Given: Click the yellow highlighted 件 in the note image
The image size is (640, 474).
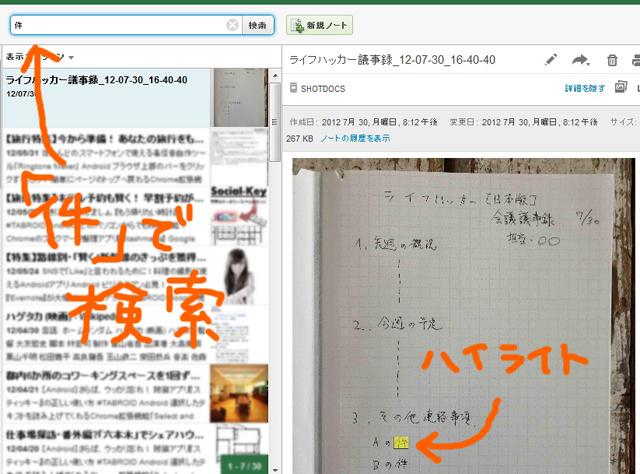Looking at the screenshot, I should (400, 443).
